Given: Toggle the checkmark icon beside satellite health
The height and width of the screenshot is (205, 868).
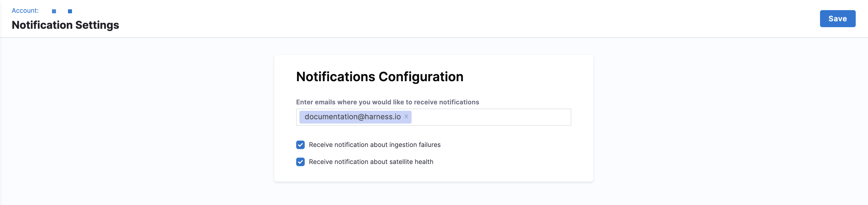Looking at the screenshot, I should coord(300,162).
